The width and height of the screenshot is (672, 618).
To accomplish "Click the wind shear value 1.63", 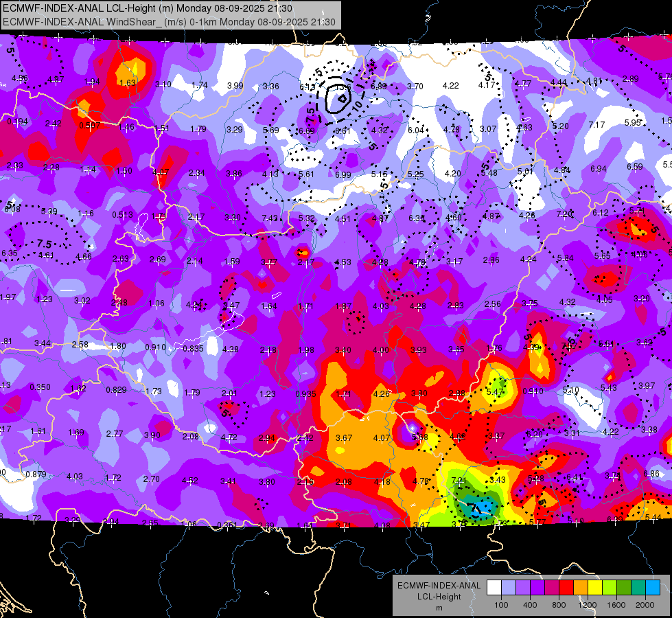I will (128, 83).
